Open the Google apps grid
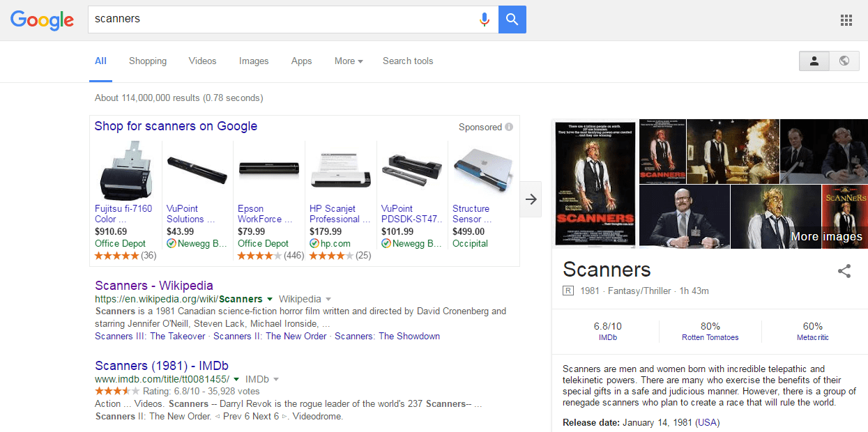 coord(846,20)
